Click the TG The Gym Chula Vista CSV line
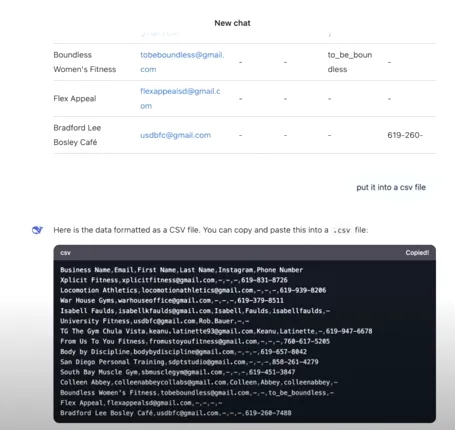 point(216,331)
